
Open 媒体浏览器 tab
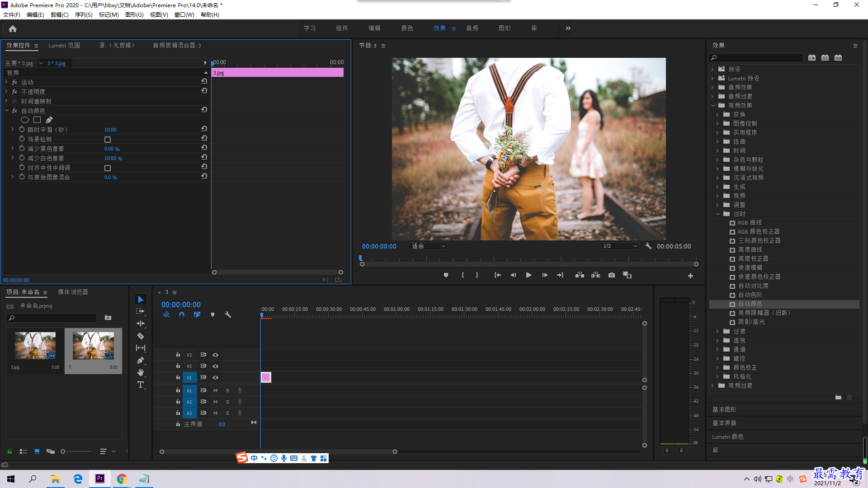click(73, 292)
